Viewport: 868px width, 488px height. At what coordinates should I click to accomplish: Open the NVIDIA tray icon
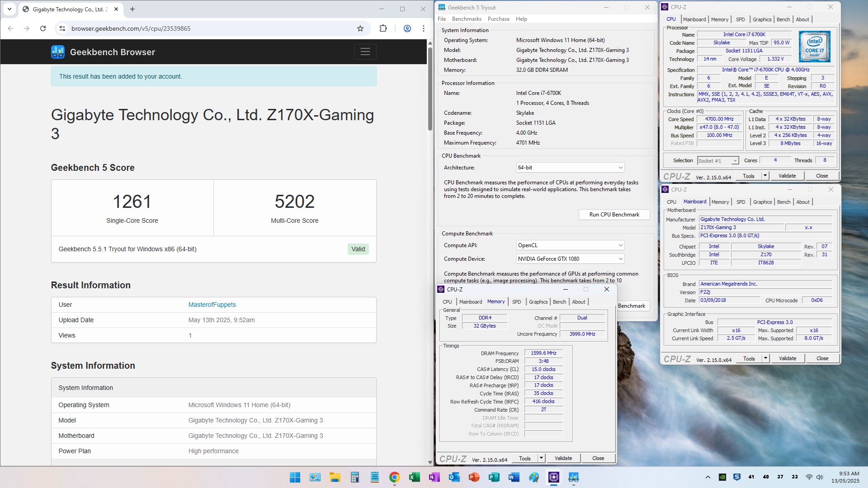pos(722,477)
